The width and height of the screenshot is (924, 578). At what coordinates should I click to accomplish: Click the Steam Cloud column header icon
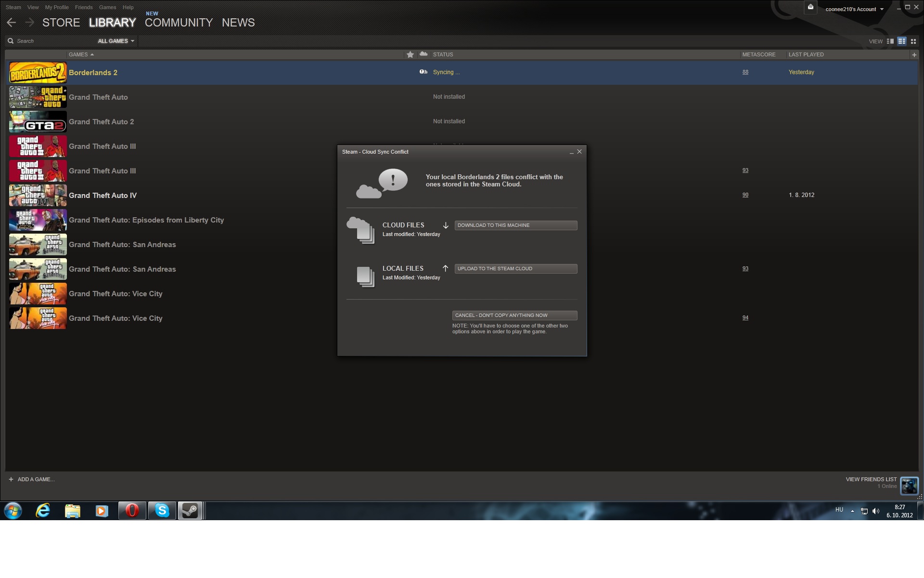pyautogui.click(x=423, y=54)
